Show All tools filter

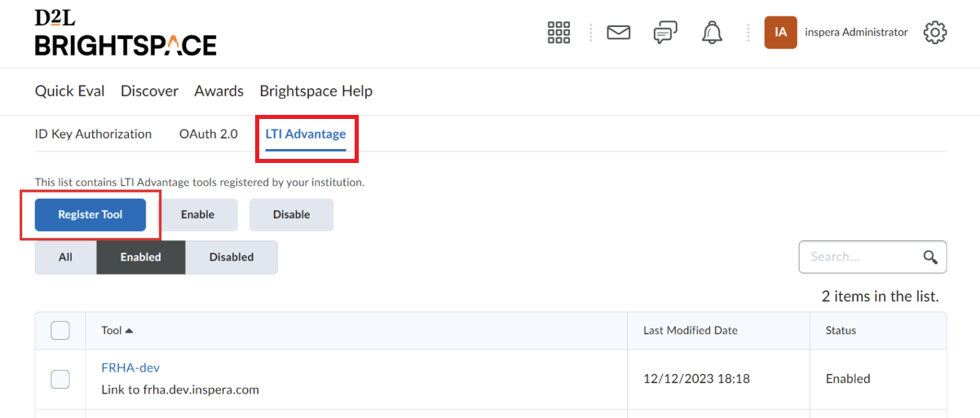click(x=65, y=257)
